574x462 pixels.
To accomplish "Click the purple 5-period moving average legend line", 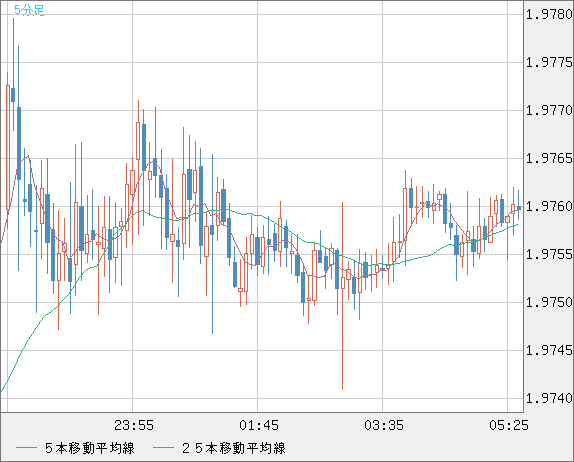I will (26, 448).
